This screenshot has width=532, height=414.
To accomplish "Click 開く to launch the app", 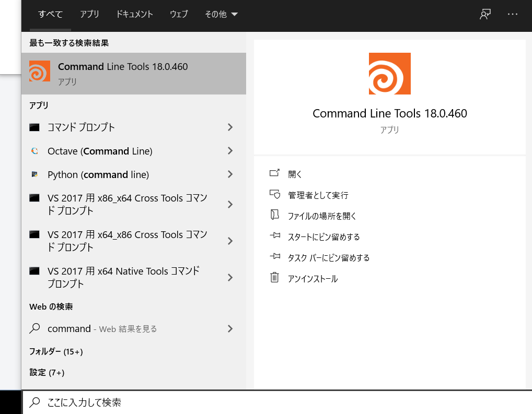I will click(295, 174).
